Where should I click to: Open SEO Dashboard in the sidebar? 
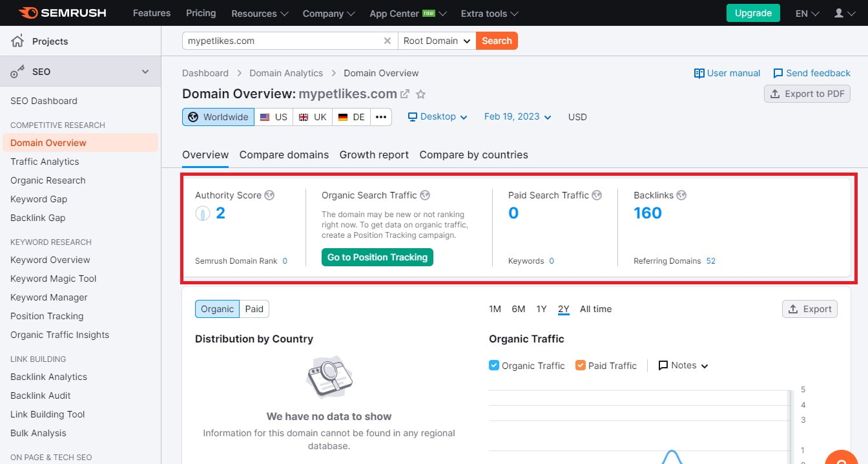tap(44, 101)
